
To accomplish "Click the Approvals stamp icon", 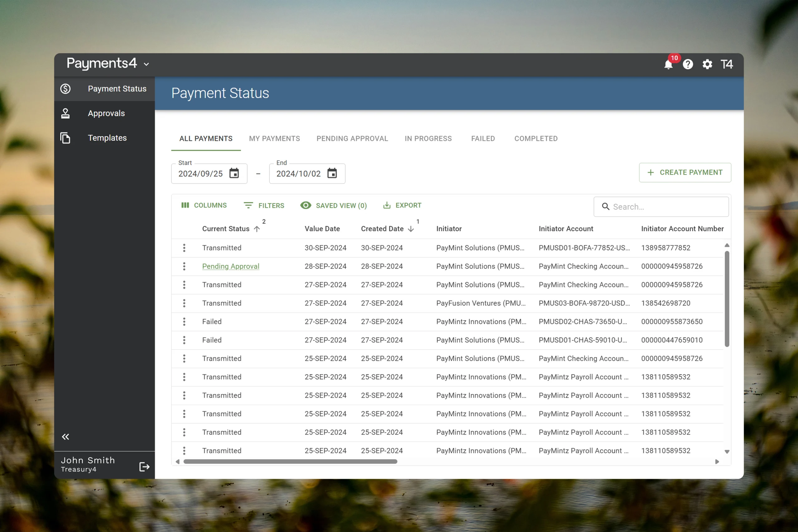I will [65, 113].
